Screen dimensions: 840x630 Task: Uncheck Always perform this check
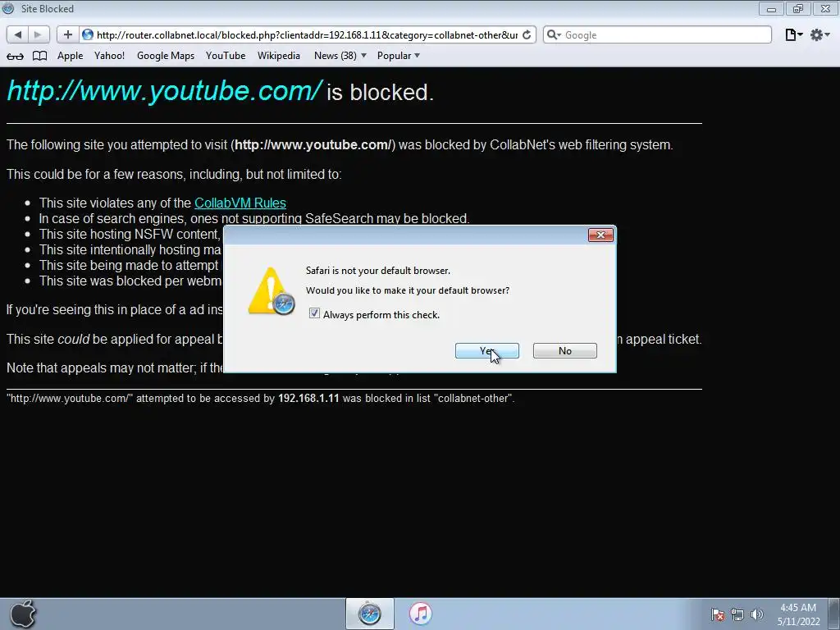(x=314, y=314)
